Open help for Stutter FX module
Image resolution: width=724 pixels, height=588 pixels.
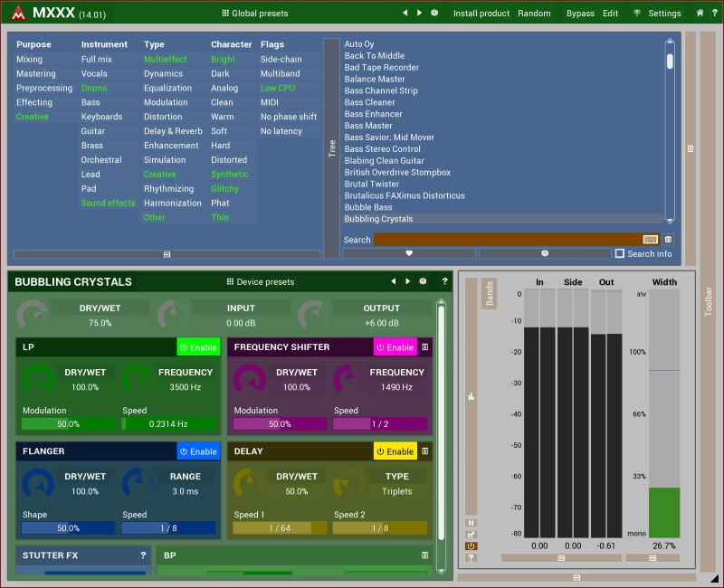point(142,555)
